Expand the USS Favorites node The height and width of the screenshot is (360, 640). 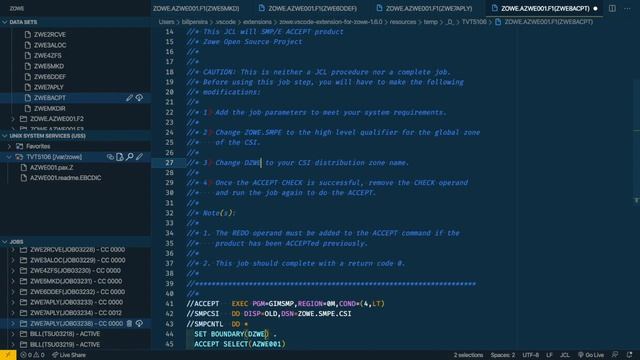pyautogui.click(x=9, y=146)
